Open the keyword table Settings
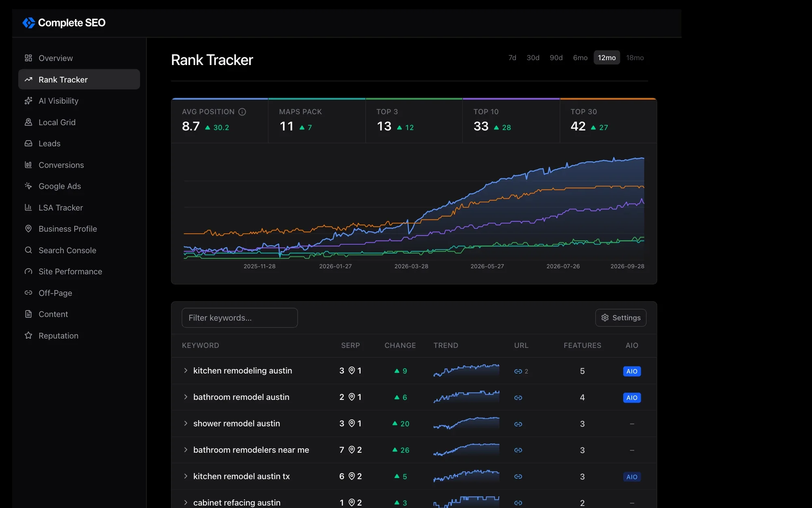 tap(621, 318)
